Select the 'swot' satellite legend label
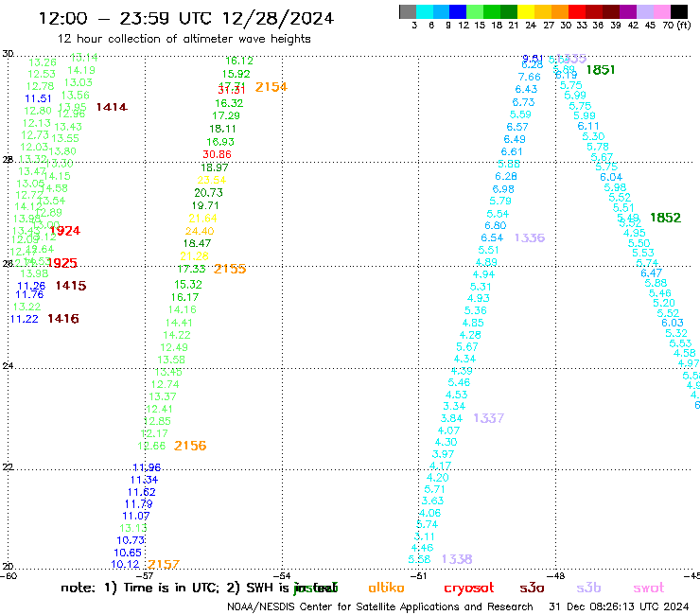 649,588
